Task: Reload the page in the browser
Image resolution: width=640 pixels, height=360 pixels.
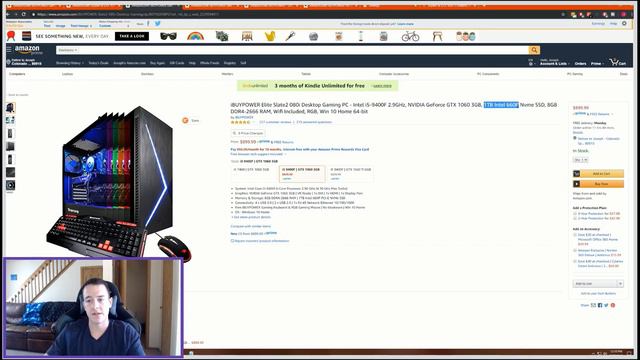Action: point(23,14)
